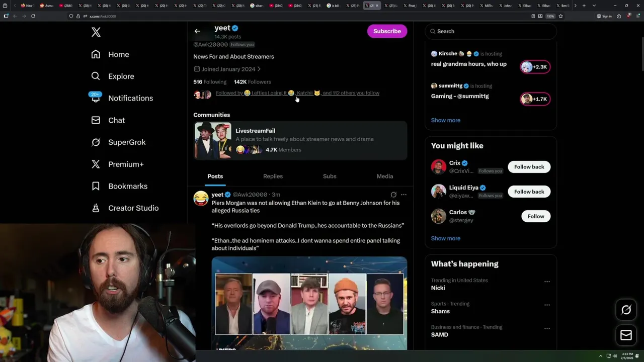
Task: Click the X search input field
Action: [491, 31]
